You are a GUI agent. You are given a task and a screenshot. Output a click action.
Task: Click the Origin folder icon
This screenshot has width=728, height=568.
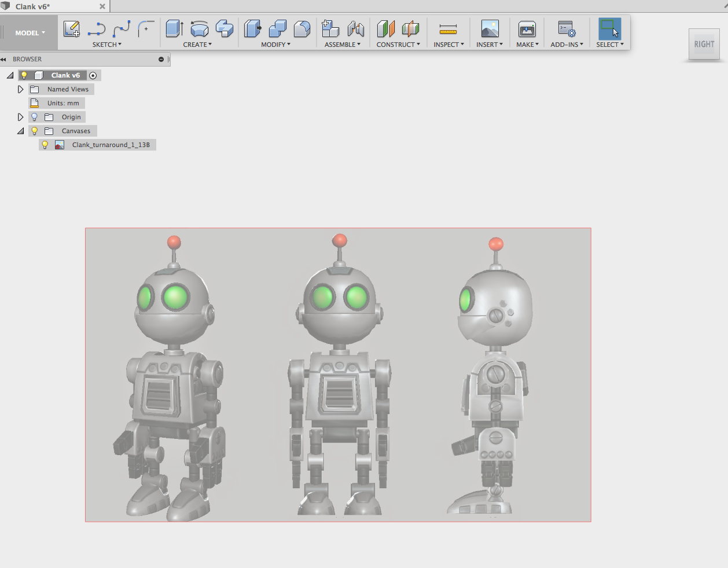point(49,117)
